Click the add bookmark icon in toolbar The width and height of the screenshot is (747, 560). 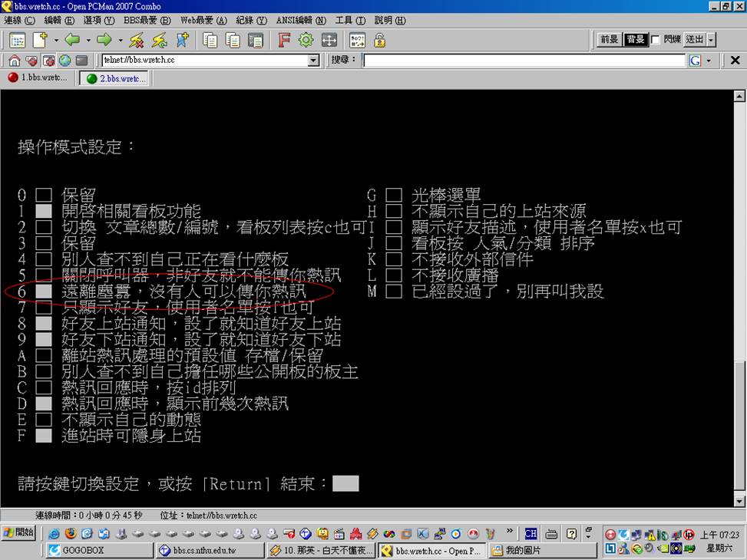point(183,40)
